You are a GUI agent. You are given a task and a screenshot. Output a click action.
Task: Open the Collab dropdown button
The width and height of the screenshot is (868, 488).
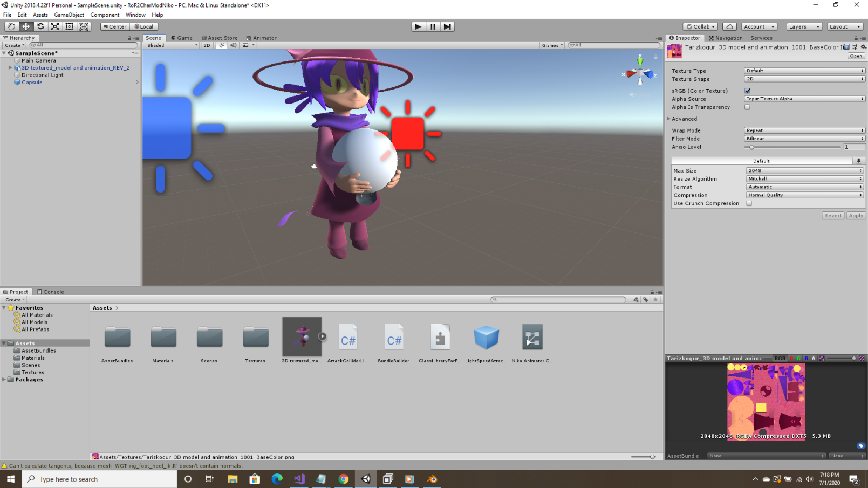coord(701,26)
